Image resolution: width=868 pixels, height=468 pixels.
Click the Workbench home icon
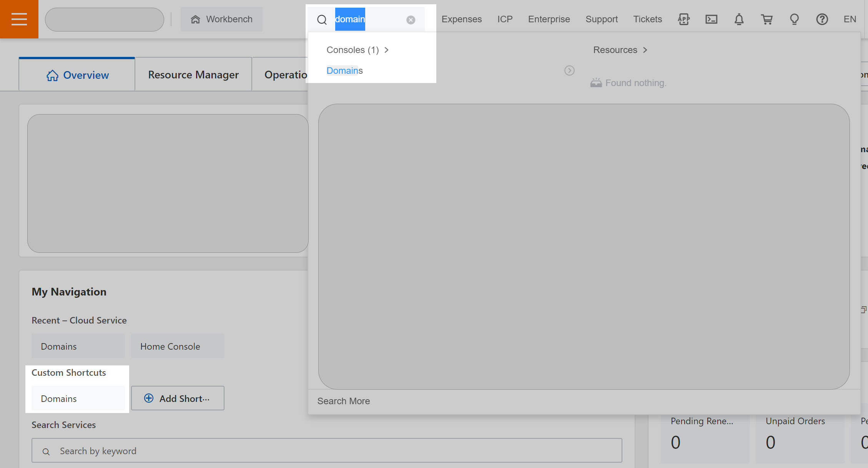(195, 19)
